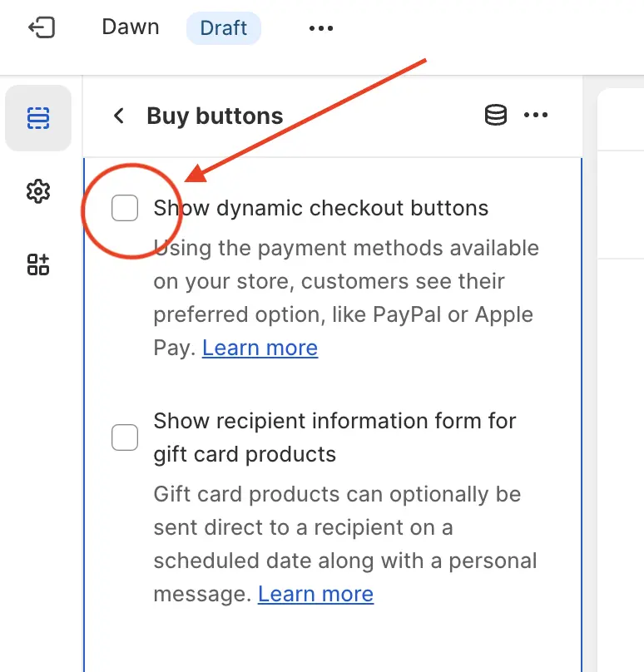Viewport: 644px width, 672px height.
Task: Click the Draft status badge
Action: tap(223, 28)
